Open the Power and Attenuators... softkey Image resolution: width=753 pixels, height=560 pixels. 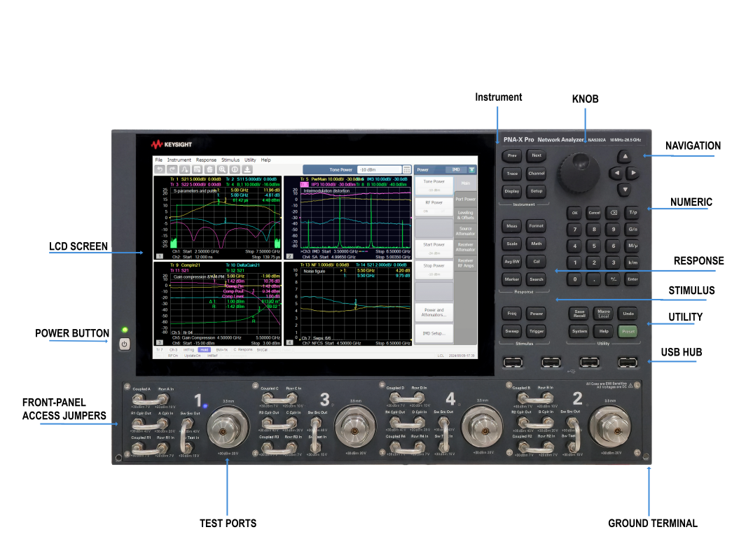[434, 312]
